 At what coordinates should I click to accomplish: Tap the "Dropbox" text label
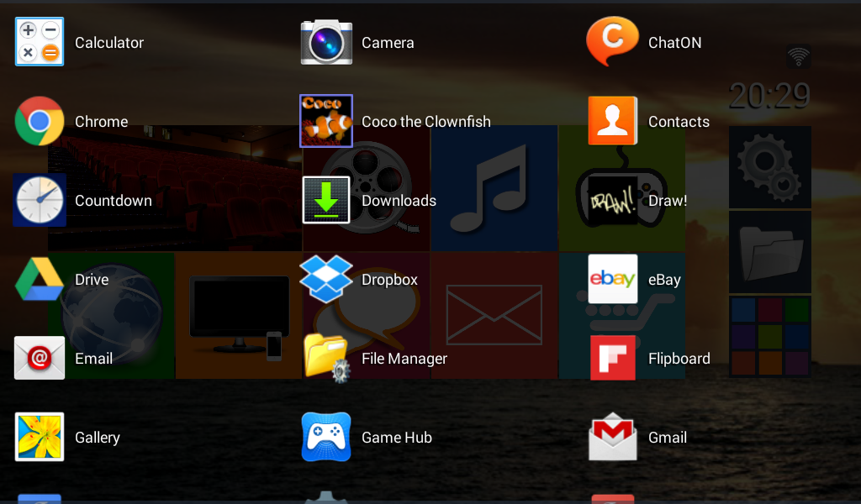[390, 280]
